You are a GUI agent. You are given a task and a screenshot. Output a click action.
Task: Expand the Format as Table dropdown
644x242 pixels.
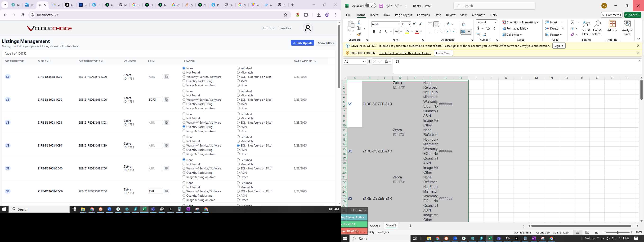pos(515,28)
